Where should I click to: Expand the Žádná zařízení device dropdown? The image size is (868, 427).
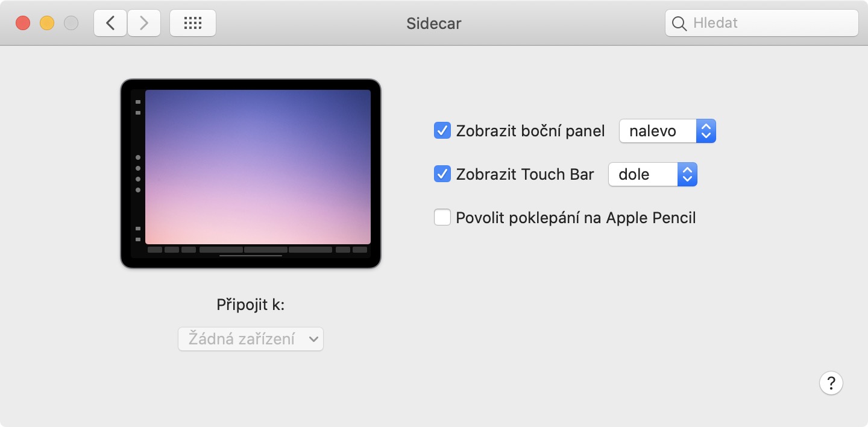(x=251, y=339)
